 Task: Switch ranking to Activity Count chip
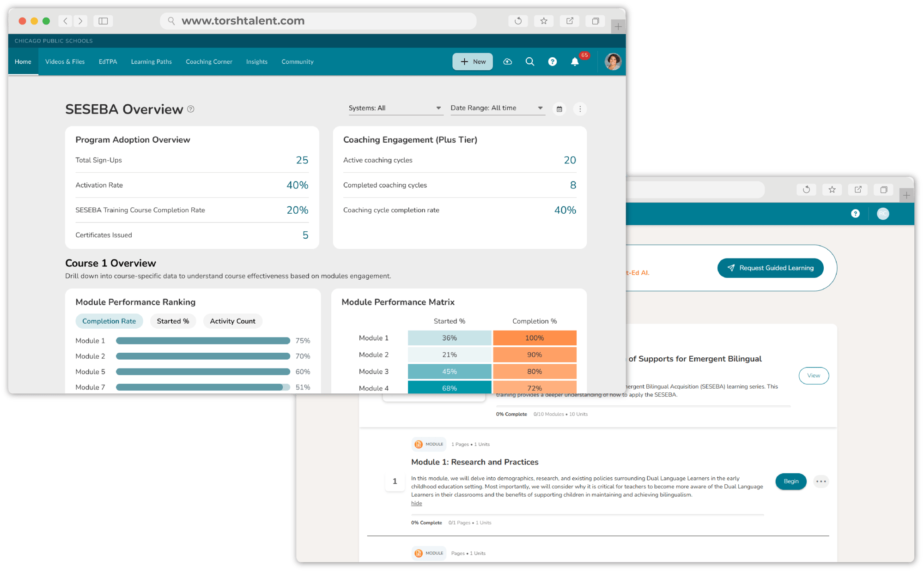(x=232, y=321)
